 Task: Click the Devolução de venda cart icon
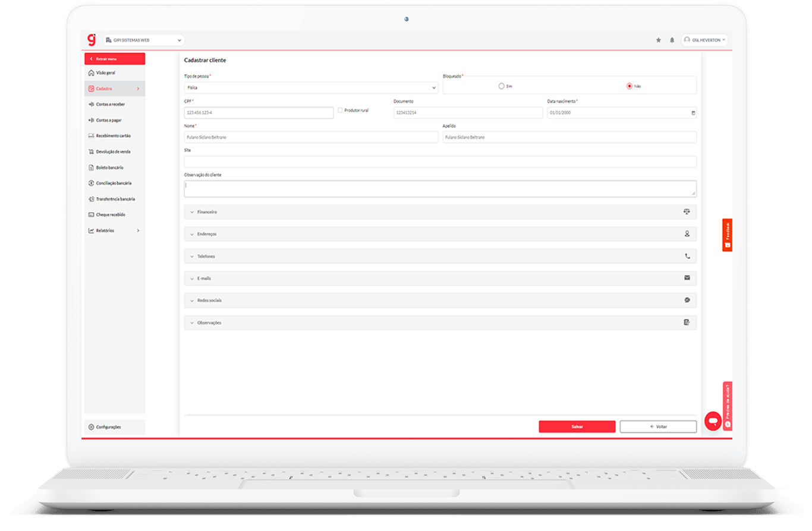click(91, 151)
